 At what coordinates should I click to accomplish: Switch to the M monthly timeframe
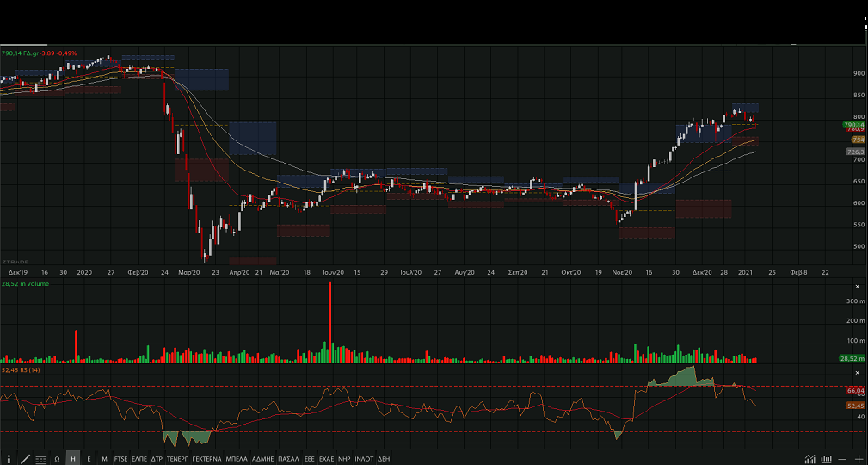point(104,459)
